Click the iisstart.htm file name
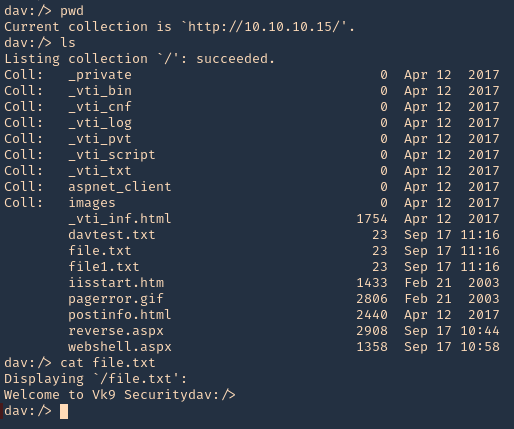 pyautogui.click(x=116, y=283)
